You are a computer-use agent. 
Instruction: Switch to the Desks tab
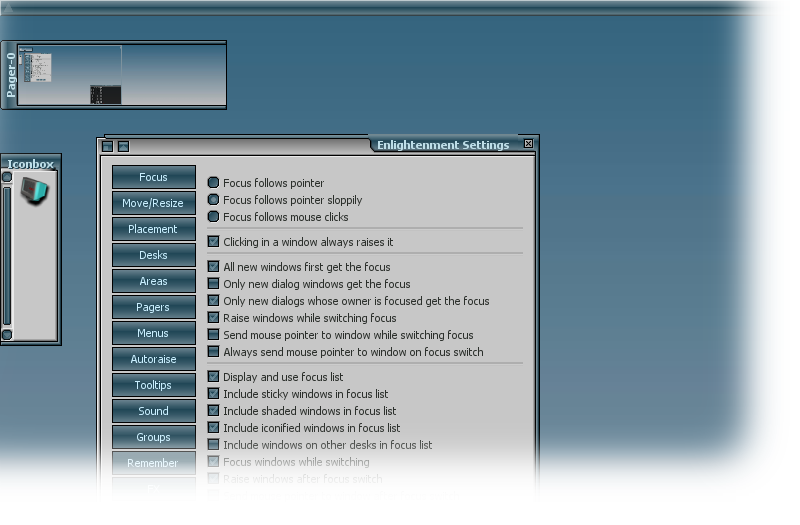tap(154, 255)
